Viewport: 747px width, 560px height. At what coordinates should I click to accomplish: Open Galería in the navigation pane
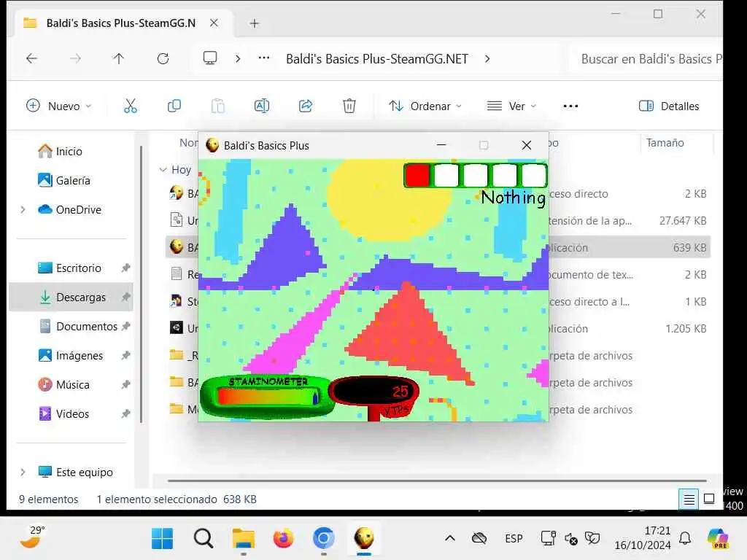click(x=64, y=181)
